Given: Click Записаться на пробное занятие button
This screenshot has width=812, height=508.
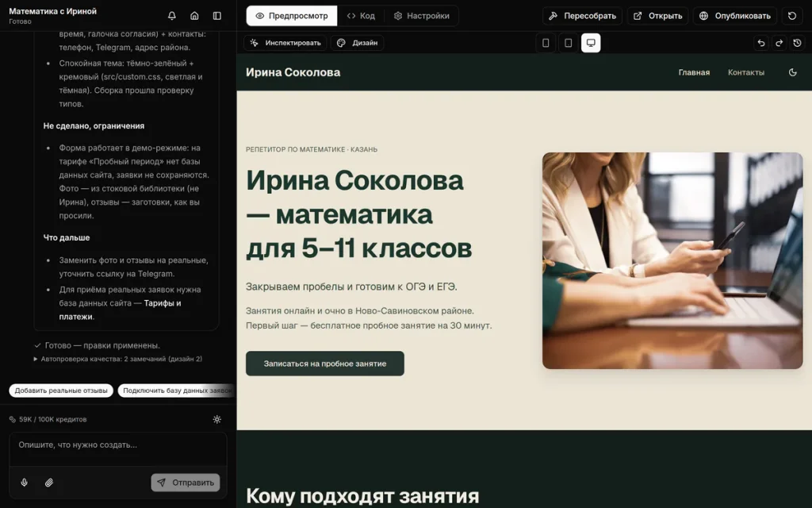Looking at the screenshot, I should [x=324, y=364].
